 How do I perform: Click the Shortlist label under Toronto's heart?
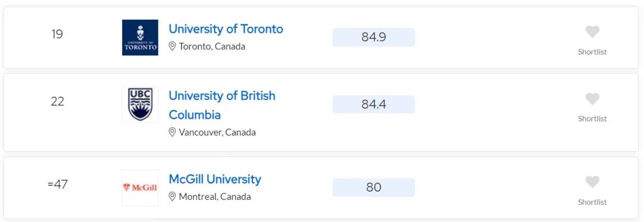[x=592, y=52]
